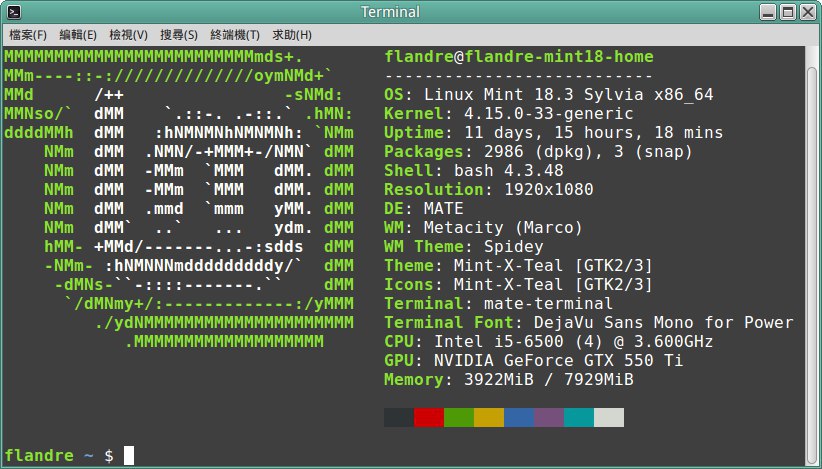Click the yellow color block

489,418
